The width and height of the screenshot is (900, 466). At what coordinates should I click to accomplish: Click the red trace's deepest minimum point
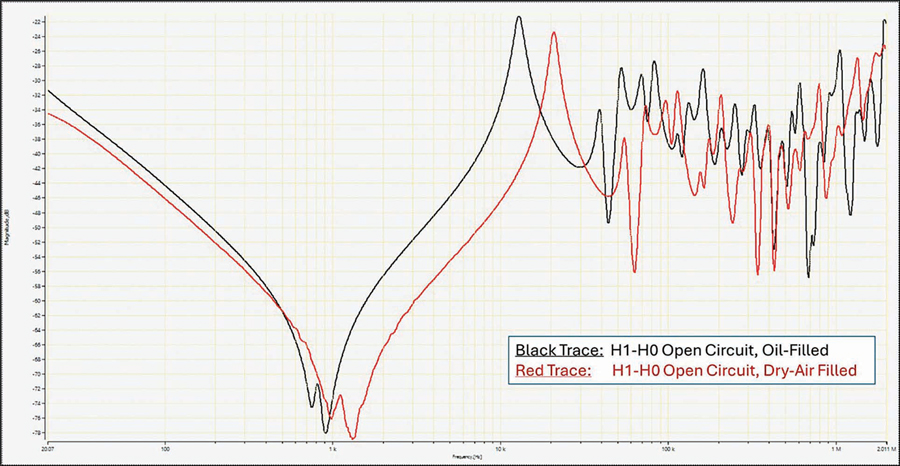pyautogui.click(x=352, y=438)
